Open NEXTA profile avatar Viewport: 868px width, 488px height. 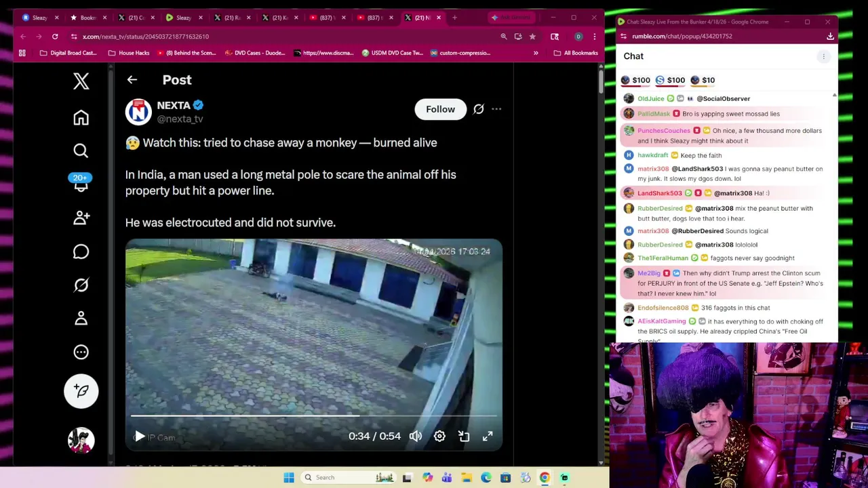[138, 112]
